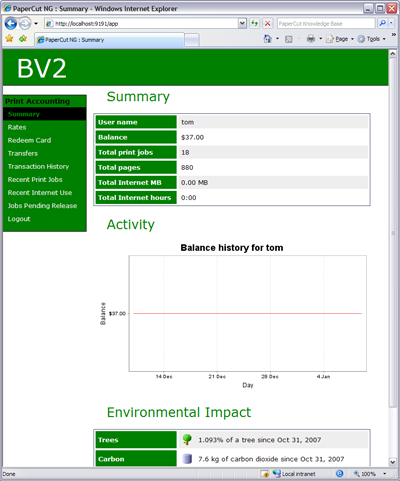Screen dimensions: 400x481
Task: Click the Print icon in toolbar
Action: [x=311, y=39]
